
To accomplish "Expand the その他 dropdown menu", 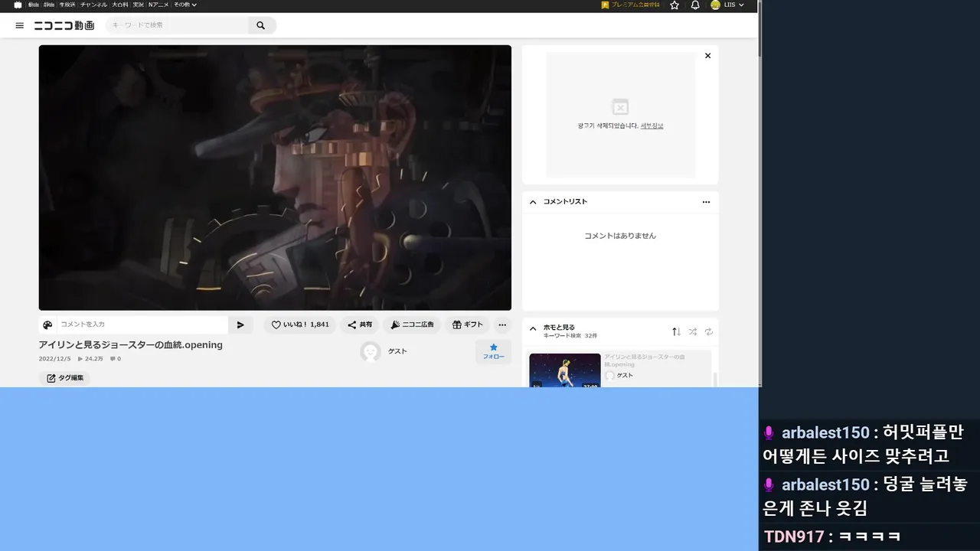I will (x=185, y=5).
